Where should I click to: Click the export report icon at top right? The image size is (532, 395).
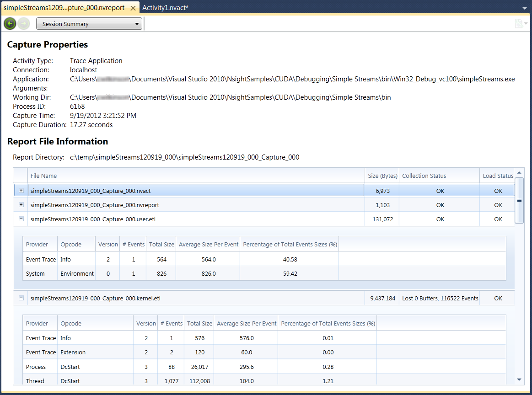click(x=519, y=24)
